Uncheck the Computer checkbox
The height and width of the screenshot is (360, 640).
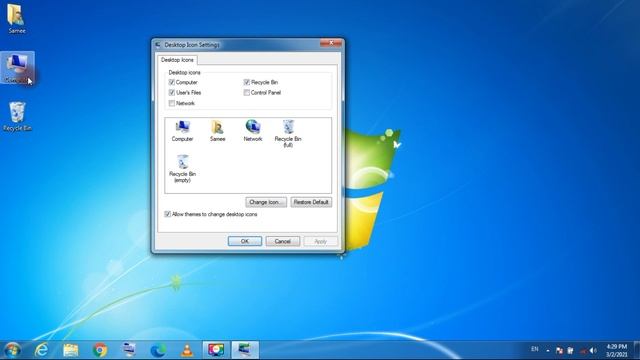click(172, 82)
